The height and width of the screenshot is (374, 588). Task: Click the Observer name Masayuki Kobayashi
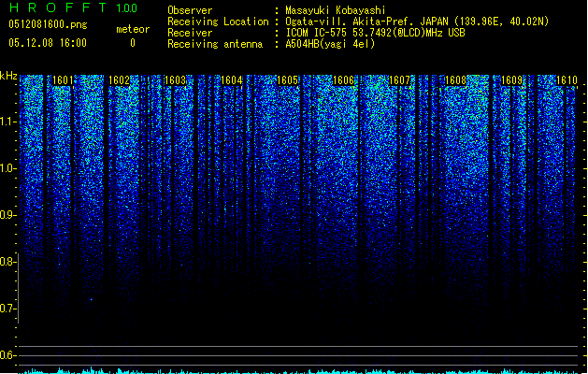(336, 10)
